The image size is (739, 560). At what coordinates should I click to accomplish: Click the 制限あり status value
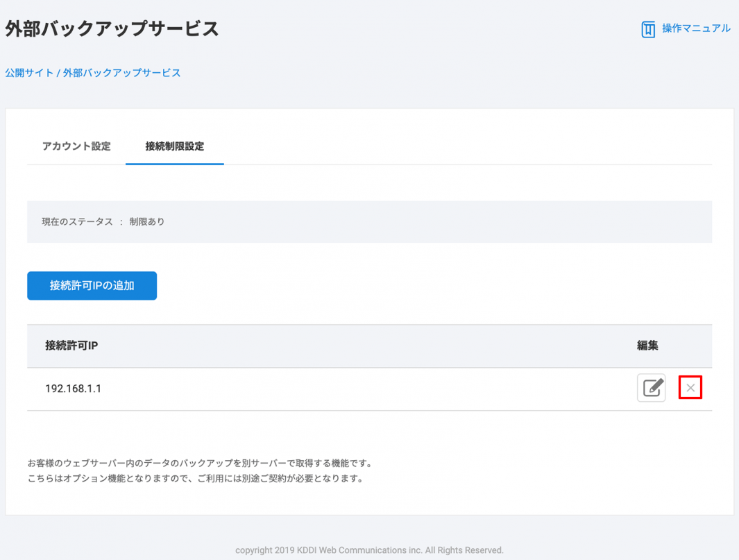coord(147,222)
